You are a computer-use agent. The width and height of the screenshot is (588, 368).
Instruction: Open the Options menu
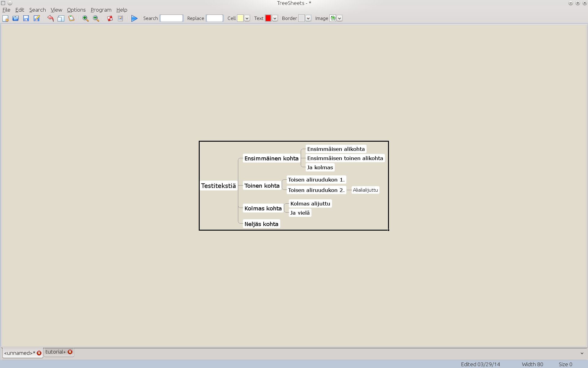tap(76, 10)
